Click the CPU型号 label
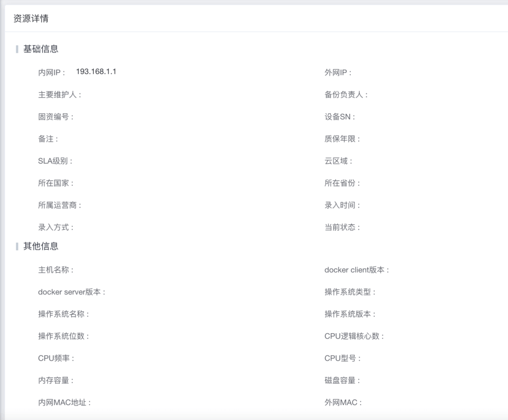The image size is (508, 420). 343,358
